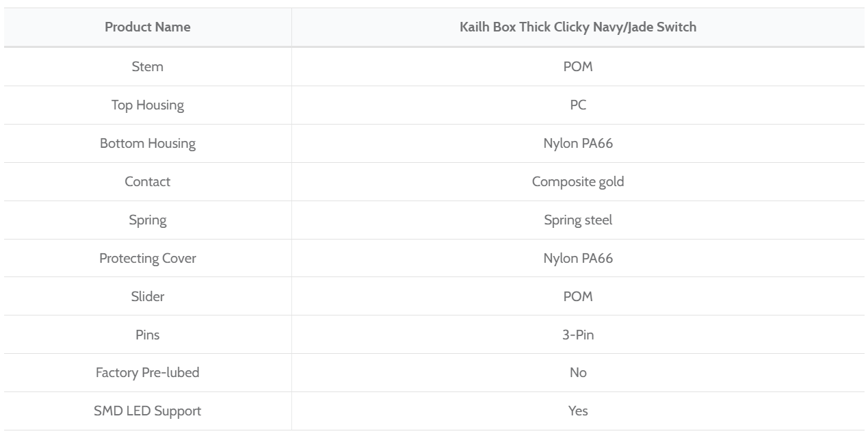
Task: Select the 3-Pin value
Action: (x=578, y=335)
